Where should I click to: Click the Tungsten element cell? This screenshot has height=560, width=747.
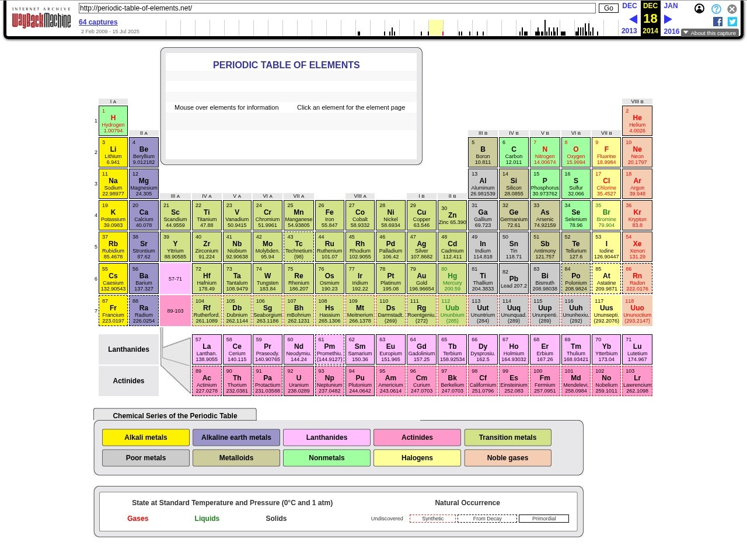point(267,278)
